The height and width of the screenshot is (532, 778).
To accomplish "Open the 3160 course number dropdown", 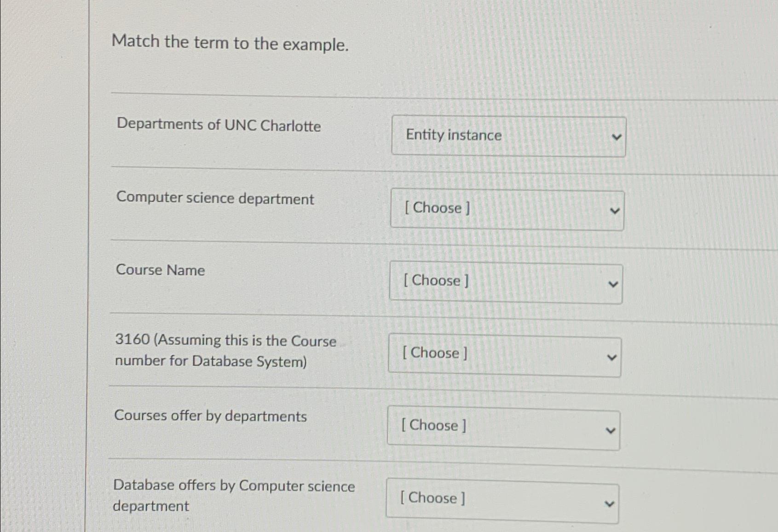I will [504, 355].
